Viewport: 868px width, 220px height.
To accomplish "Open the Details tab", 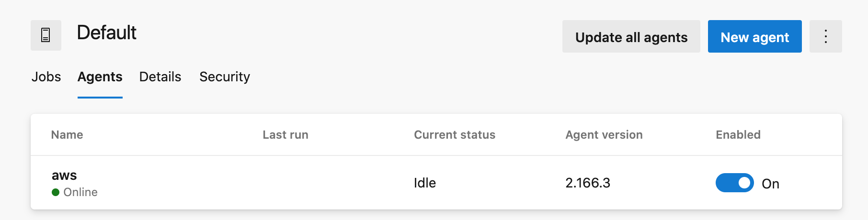I will coord(160,77).
